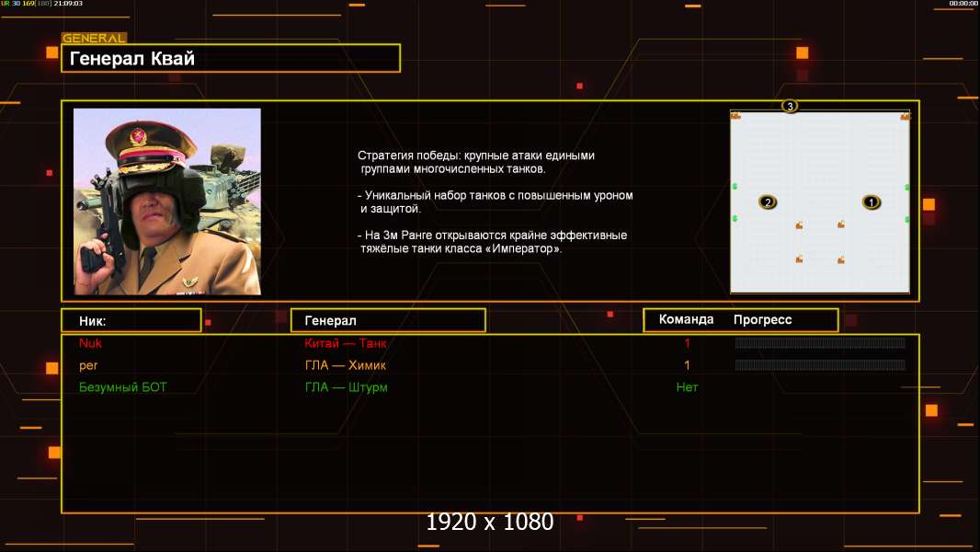Click the '1920 x 1080' resolution text
Screen dimensions: 980x552
[x=490, y=522]
